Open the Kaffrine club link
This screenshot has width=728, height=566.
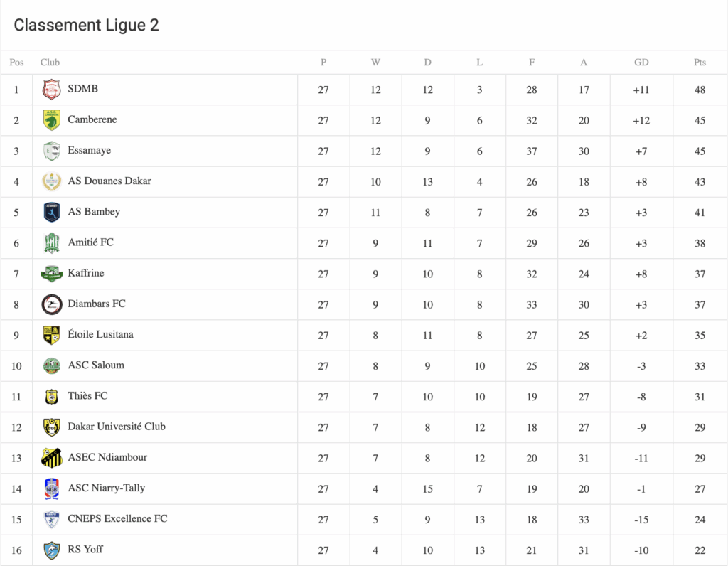85,273
